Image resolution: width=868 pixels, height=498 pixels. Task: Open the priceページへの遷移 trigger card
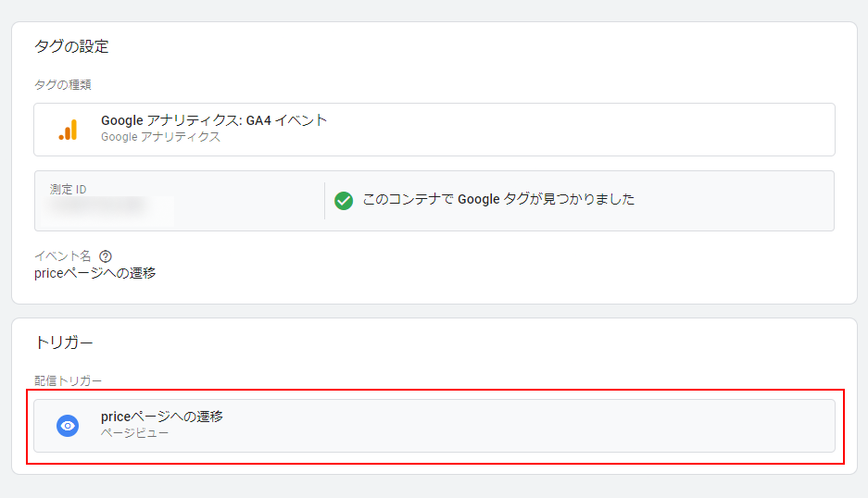pos(434,426)
